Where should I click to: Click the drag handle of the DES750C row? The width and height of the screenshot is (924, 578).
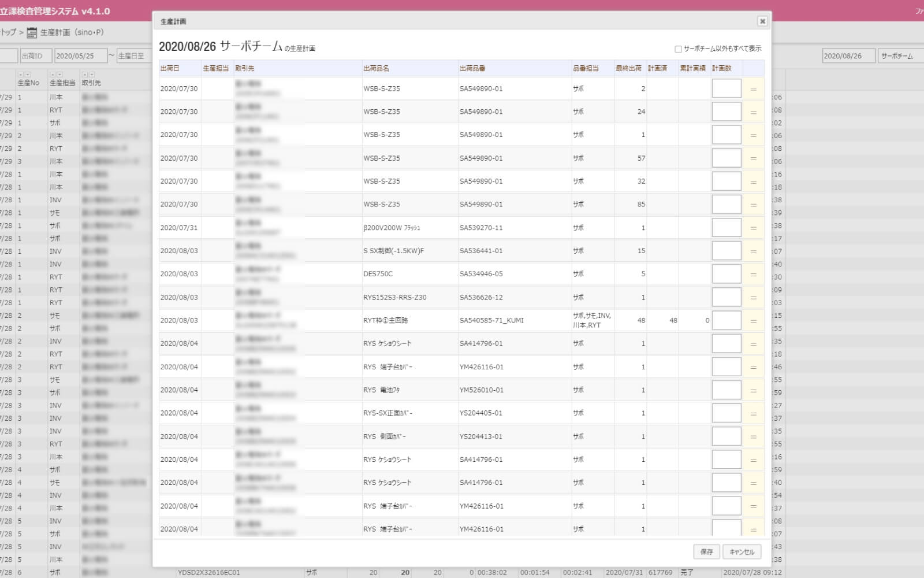pyautogui.click(x=753, y=275)
